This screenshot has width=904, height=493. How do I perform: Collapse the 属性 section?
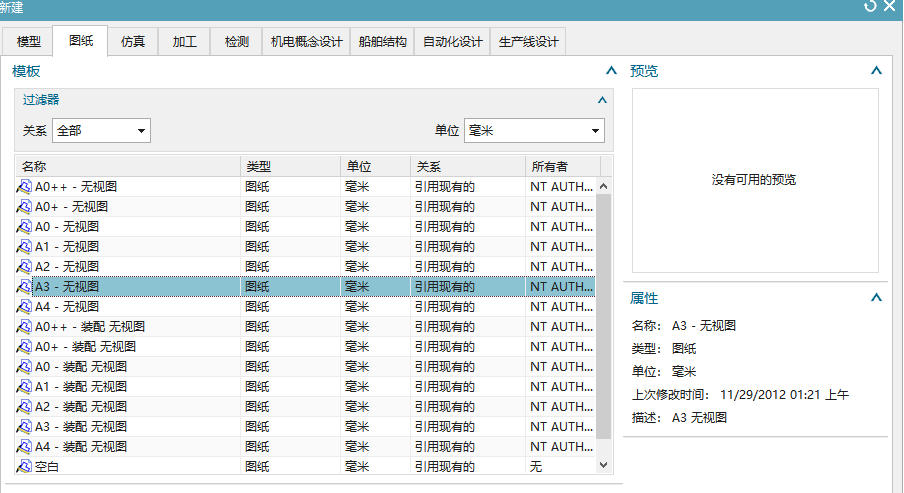pos(876,298)
